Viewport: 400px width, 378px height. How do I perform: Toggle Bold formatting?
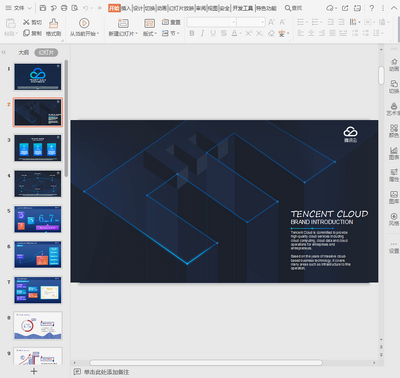coord(192,33)
